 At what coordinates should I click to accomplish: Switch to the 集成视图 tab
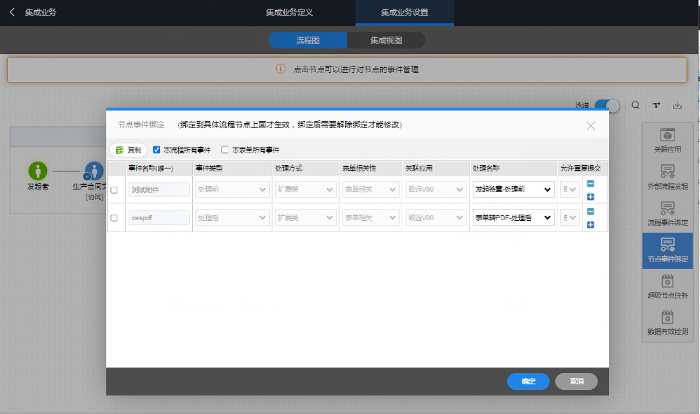(x=386, y=41)
